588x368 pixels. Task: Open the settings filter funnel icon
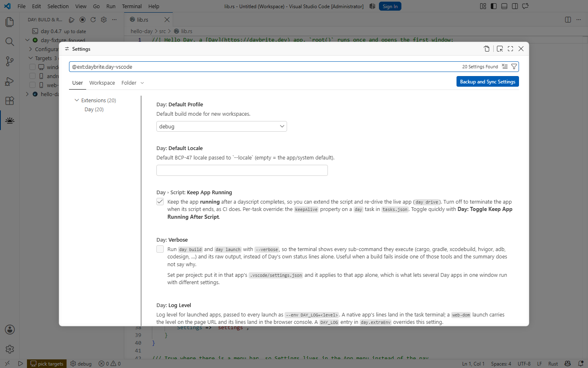point(514,67)
